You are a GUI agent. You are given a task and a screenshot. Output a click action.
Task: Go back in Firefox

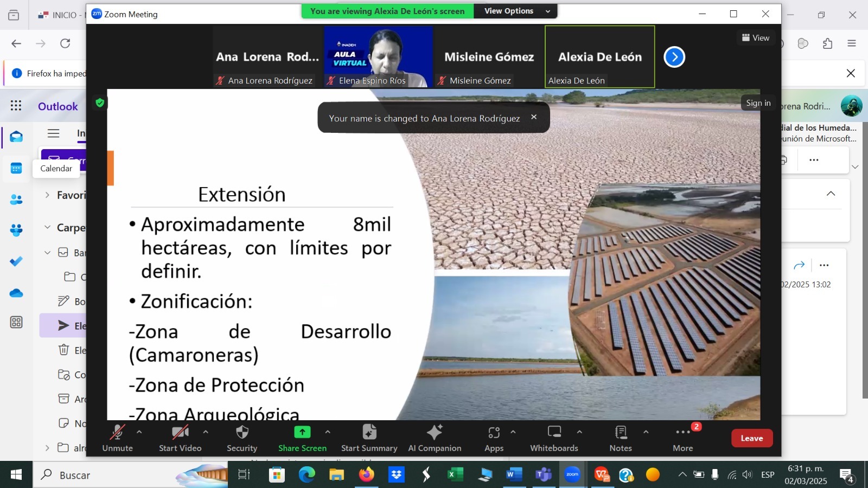[x=16, y=43]
